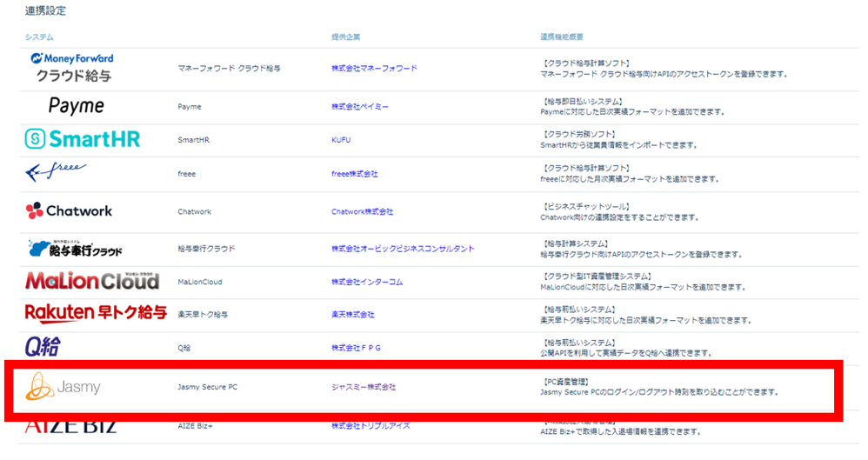Click the 連携設定 page heading
Screen dimensions: 868x460
45,11
